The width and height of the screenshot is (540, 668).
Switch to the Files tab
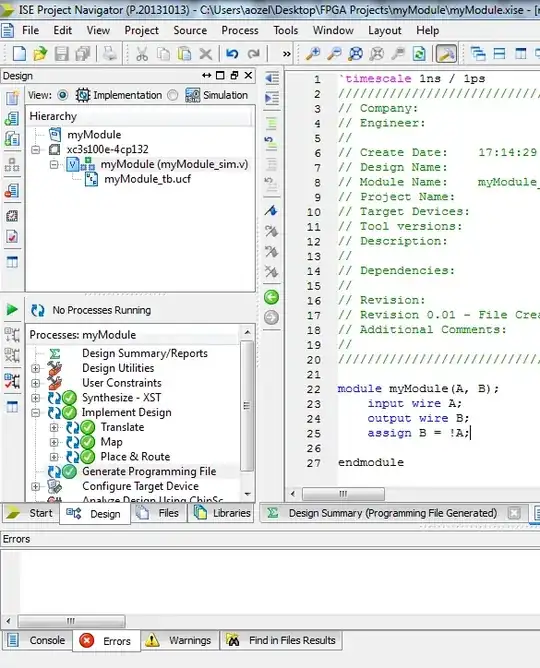click(159, 513)
